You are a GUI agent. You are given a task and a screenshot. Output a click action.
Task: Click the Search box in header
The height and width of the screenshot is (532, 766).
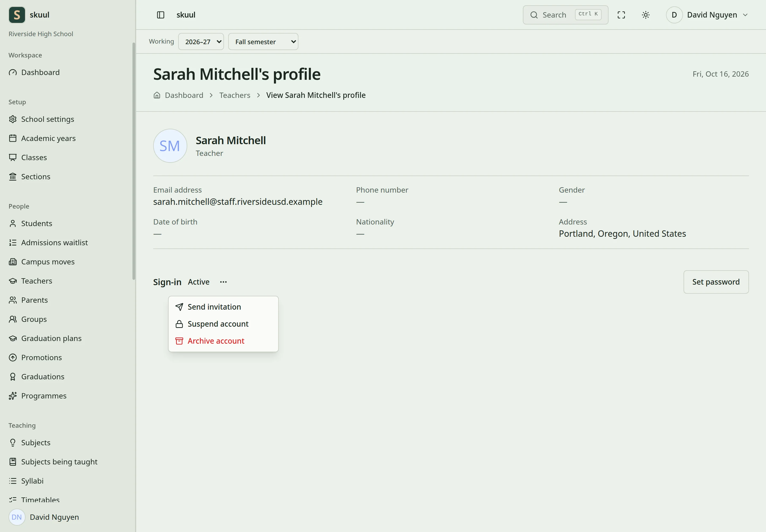coord(565,15)
